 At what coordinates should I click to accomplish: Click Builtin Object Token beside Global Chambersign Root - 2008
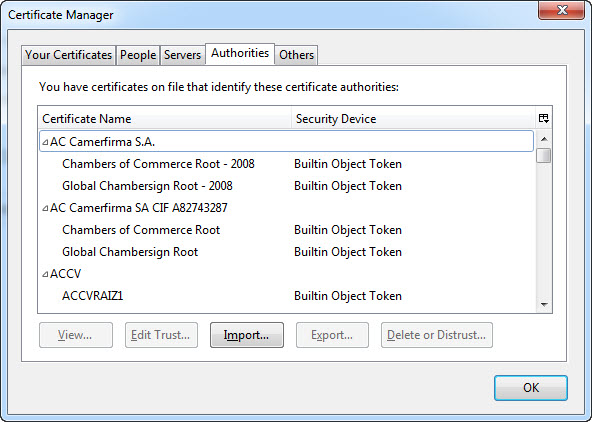point(348,186)
